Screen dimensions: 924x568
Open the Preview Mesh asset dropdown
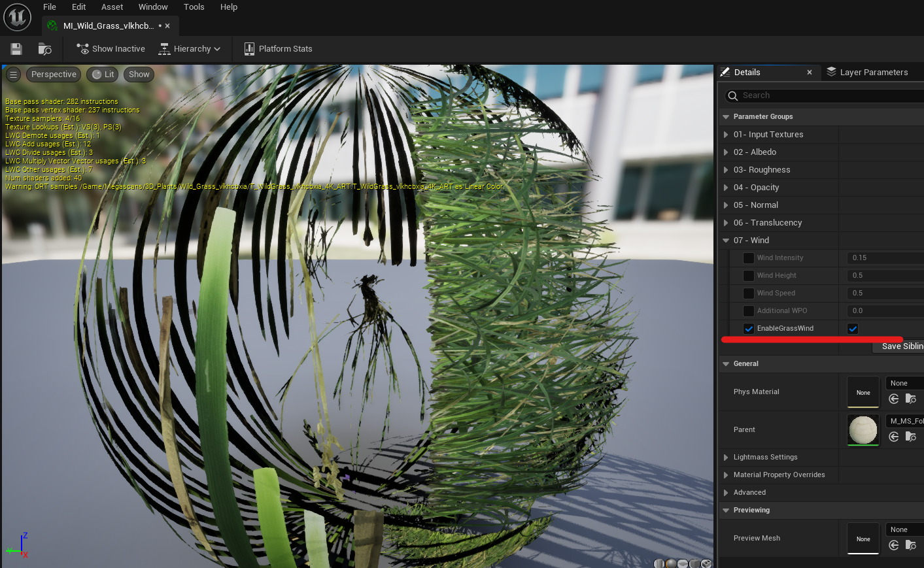(x=904, y=530)
